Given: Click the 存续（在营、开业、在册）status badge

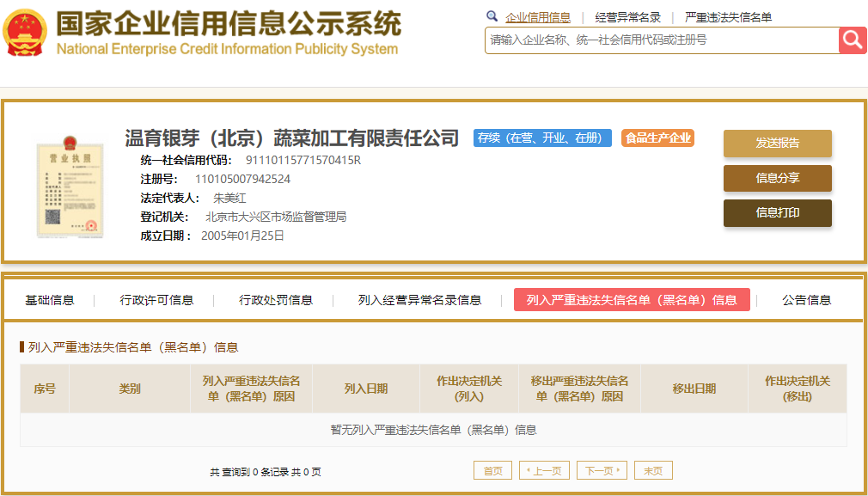Looking at the screenshot, I should 542,138.
